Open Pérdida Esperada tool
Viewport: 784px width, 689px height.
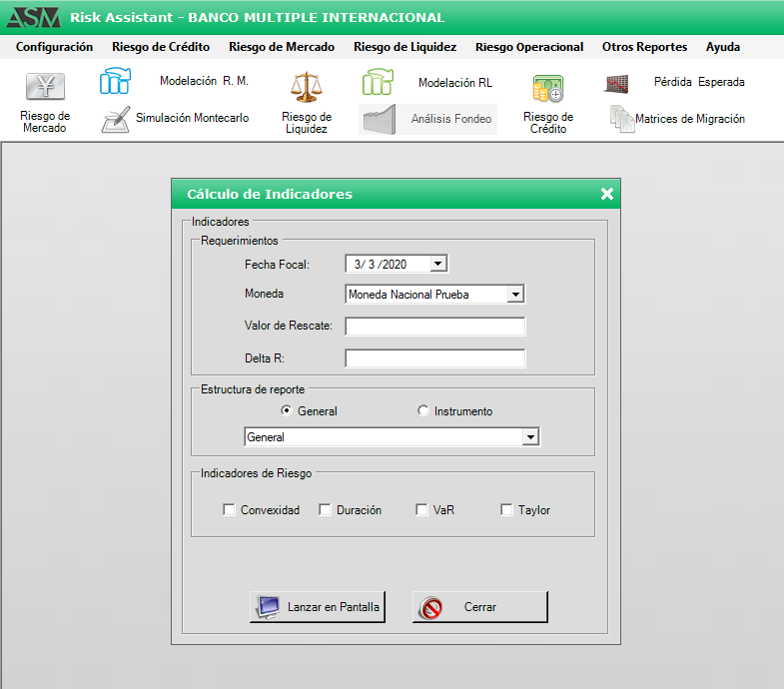[x=616, y=83]
